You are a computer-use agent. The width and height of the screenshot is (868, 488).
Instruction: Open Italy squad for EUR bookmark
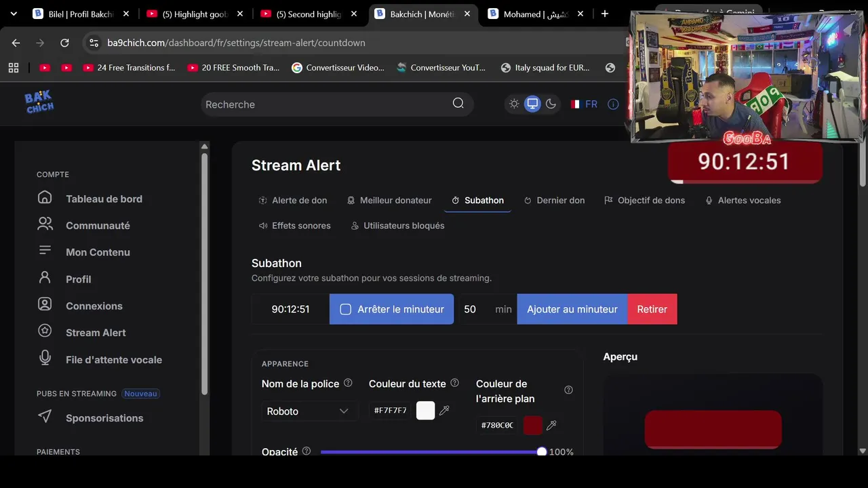tap(546, 68)
